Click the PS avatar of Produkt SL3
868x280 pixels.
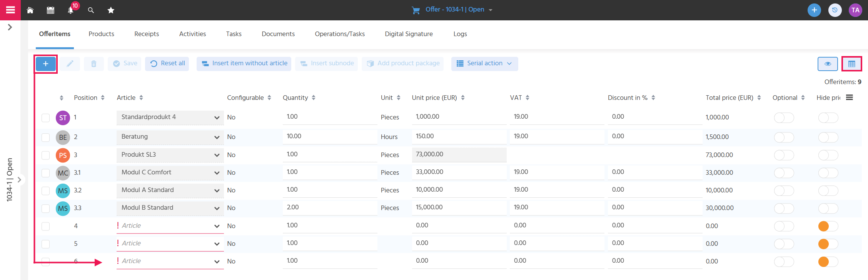point(63,155)
